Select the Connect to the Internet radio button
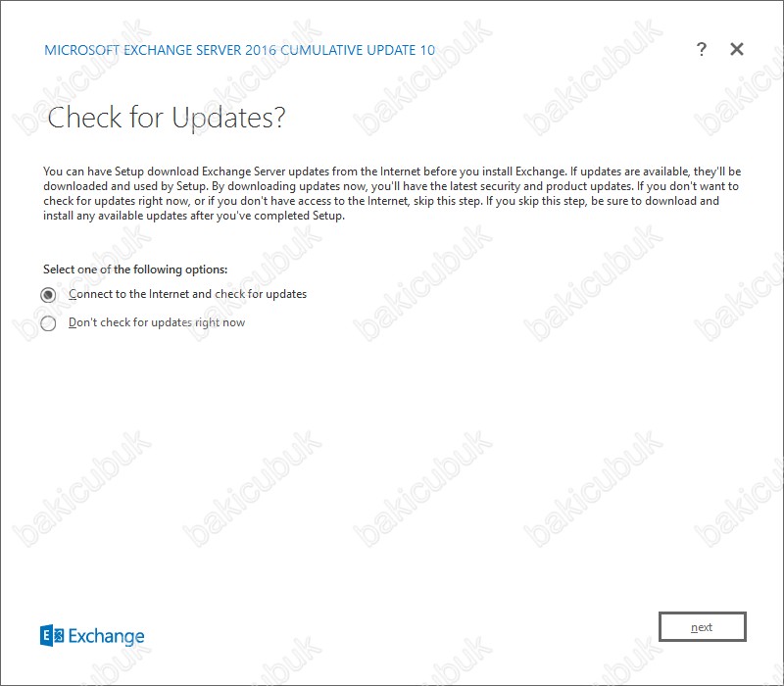Viewport: 784px width, 686px height. pos(48,295)
